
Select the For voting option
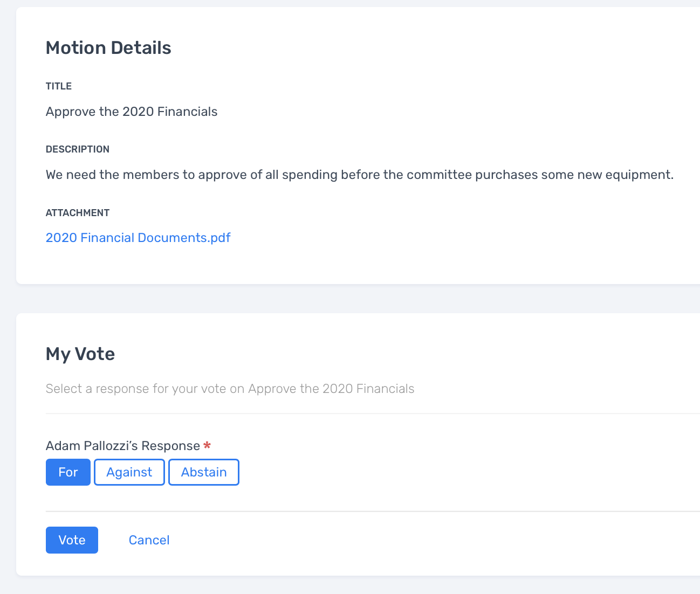coord(68,472)
